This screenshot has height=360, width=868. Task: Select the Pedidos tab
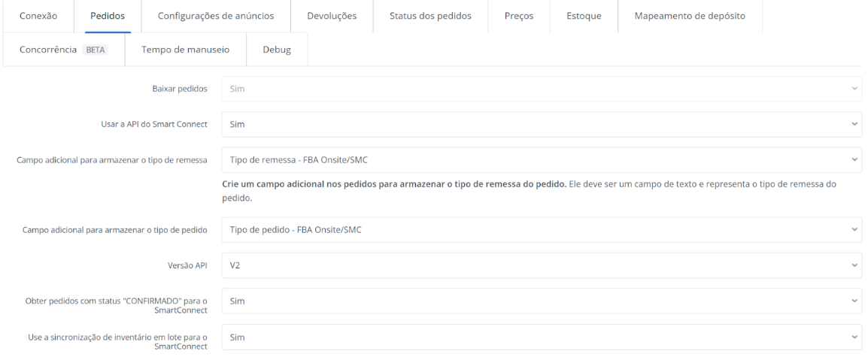pos(108,17)
